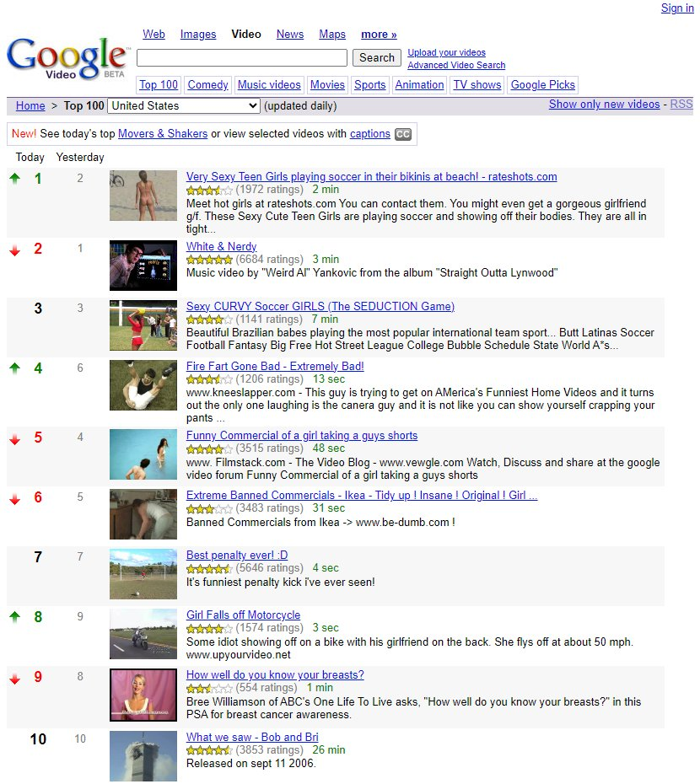Open the Animation category
700x784 pixels.
tap(419, 84)
